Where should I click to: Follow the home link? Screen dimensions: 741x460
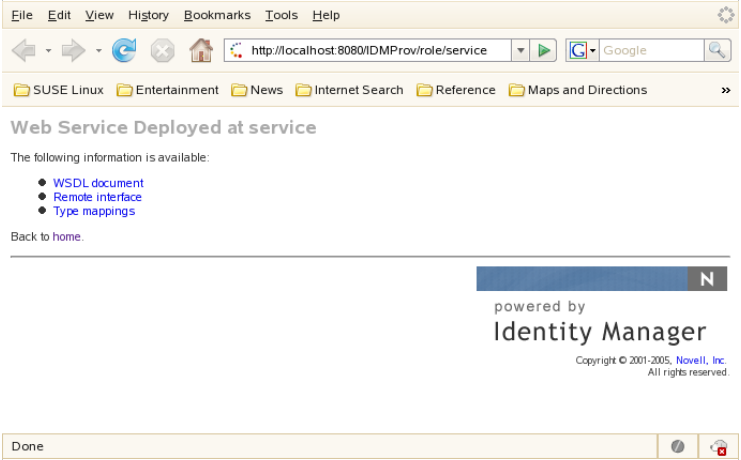67,236
